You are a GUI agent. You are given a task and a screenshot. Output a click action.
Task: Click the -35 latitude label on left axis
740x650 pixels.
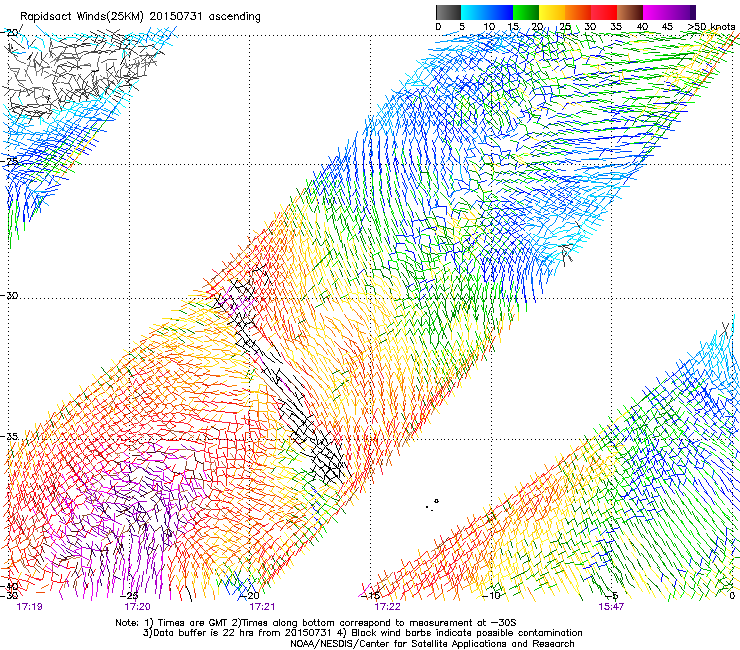pyautogui.click(x=11, y=436)
